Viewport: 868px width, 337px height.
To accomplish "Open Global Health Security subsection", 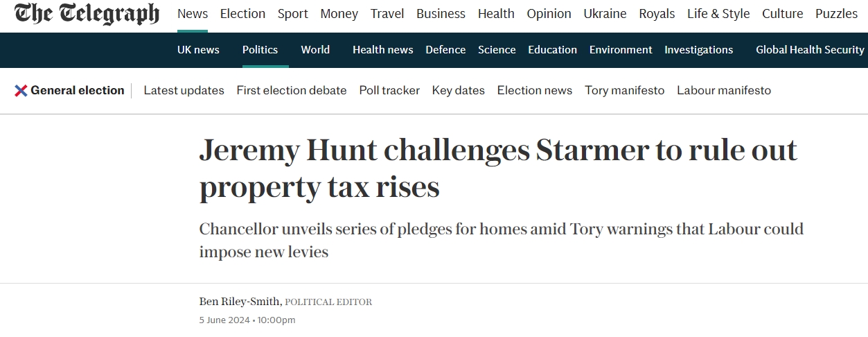I will click(x=810, y=50).
